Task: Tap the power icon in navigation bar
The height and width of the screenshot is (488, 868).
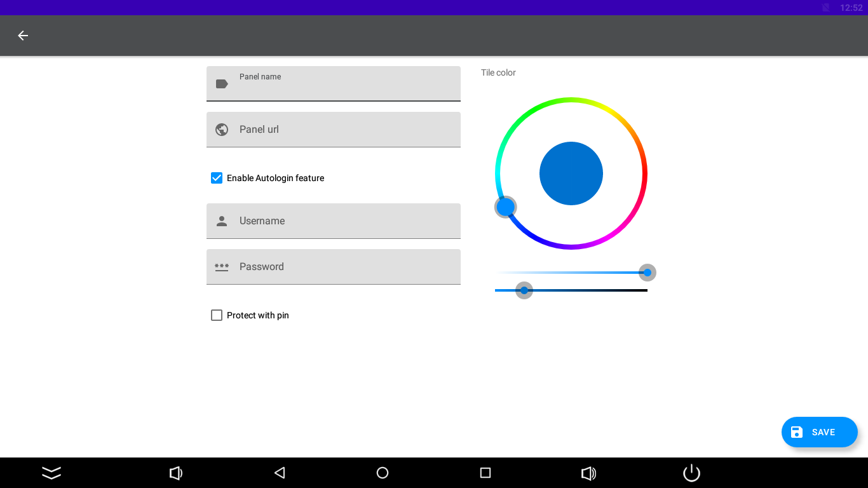Action: 691,473
